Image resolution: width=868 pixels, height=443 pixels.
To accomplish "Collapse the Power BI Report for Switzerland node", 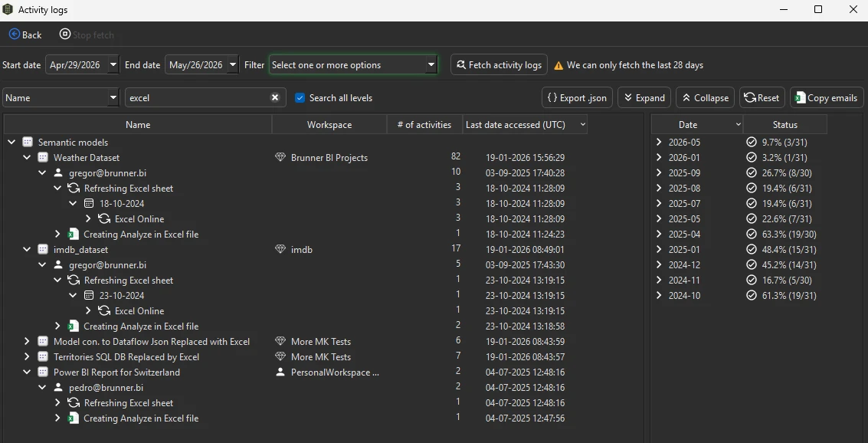I will point(27,372).
